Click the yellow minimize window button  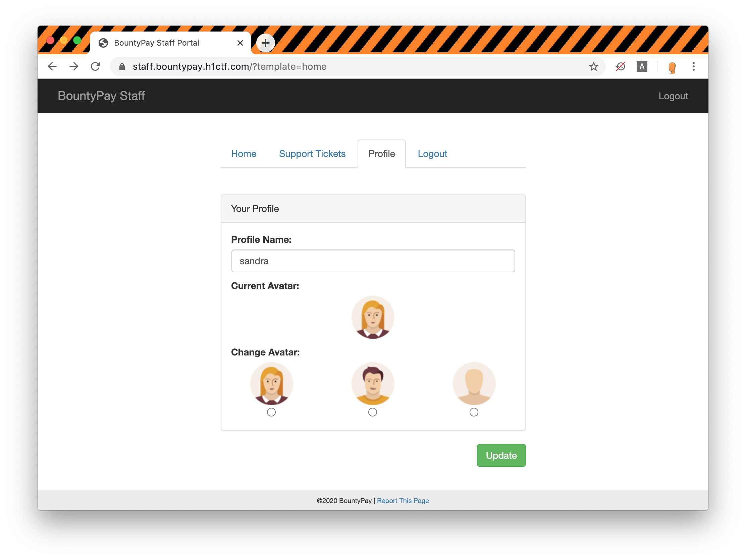coord(64,41)
